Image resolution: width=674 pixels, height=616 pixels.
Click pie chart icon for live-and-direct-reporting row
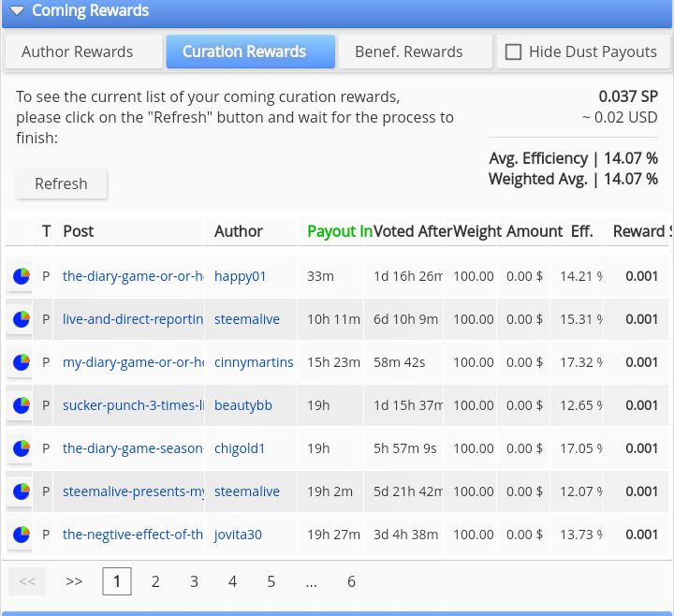pos(21,319)
